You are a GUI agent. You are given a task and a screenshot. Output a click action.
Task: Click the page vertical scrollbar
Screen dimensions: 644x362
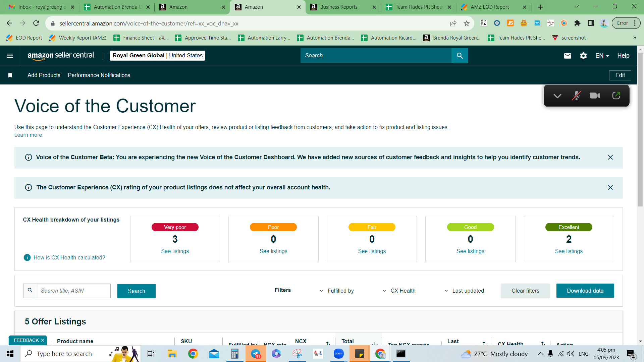pos(640,129)
